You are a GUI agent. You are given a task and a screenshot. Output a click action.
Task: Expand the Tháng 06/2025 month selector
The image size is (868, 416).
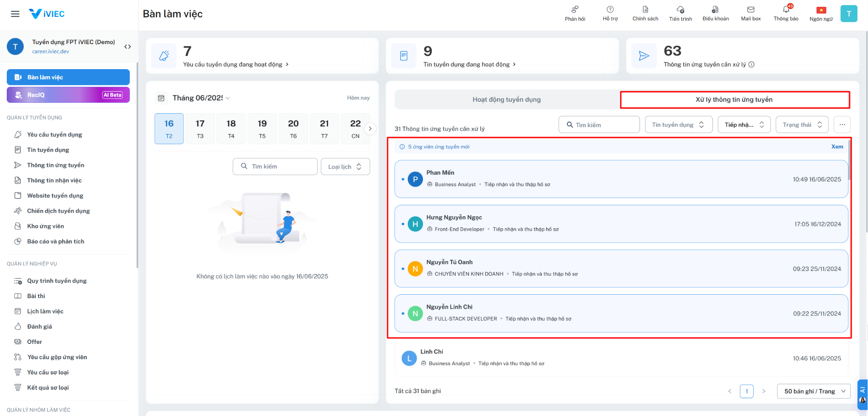pos(201,98)
